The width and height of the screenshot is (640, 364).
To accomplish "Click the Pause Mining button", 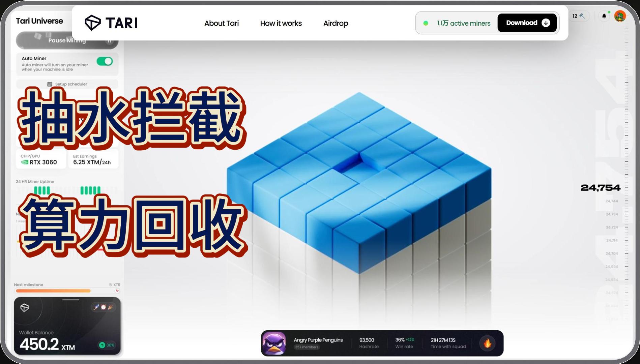I will pyautogui.click(x=67, y=40).
